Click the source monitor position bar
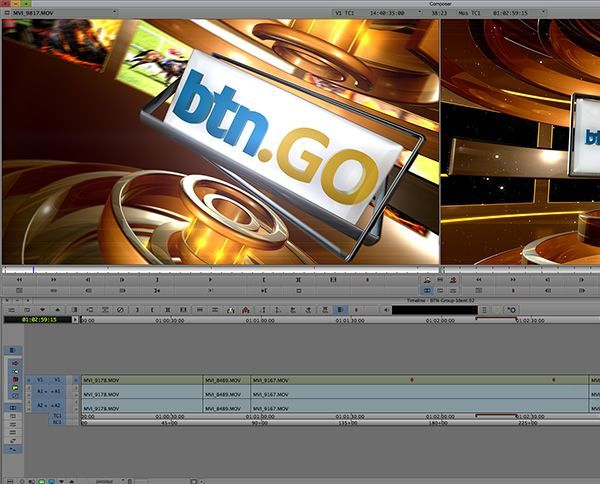This screenshot has width=600, height=484. click(221, 270)
